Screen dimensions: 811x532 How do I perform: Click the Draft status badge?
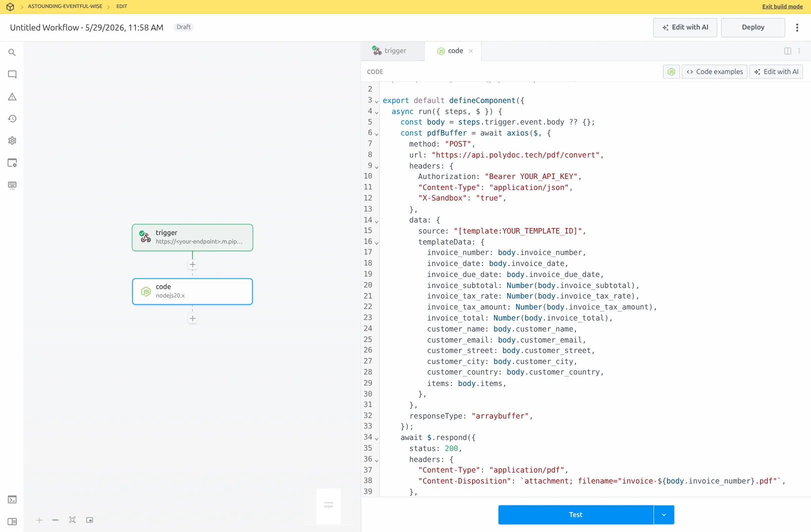tap(183, 27)
